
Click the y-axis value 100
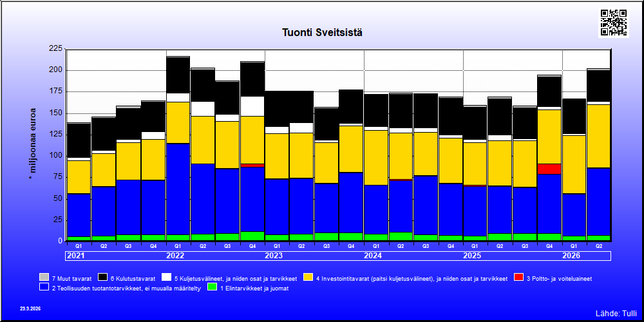55,156
